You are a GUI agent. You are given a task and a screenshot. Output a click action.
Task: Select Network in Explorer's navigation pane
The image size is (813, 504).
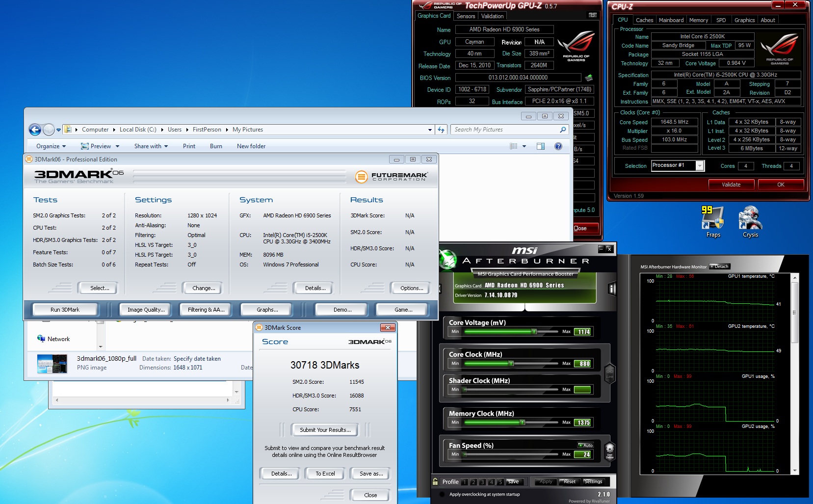coord(58,339)
